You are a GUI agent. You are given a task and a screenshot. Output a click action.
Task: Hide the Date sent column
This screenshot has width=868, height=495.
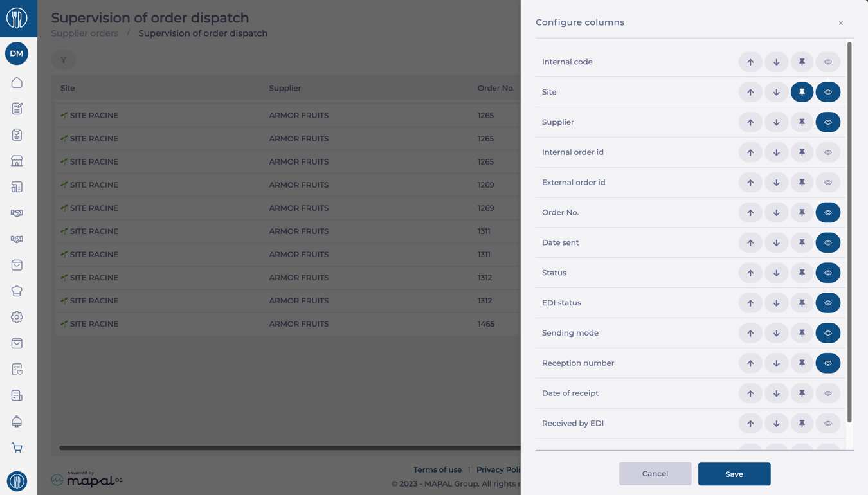827,242
